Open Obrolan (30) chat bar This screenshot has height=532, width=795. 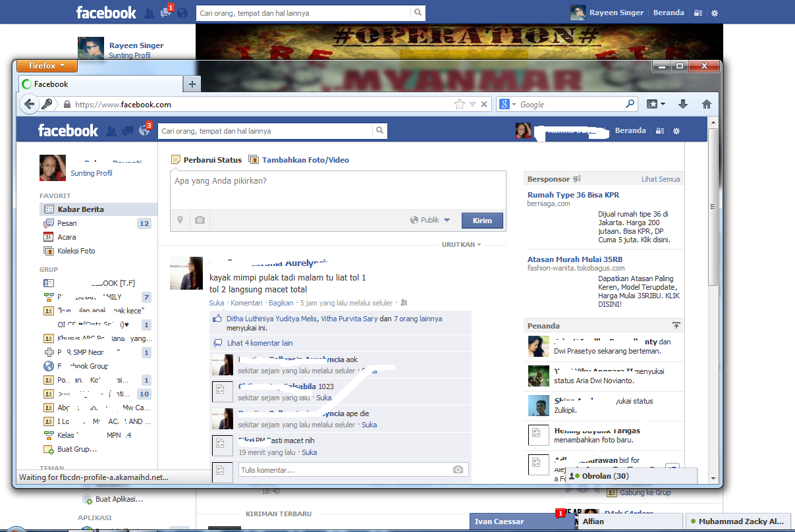[x=630, y=476]
